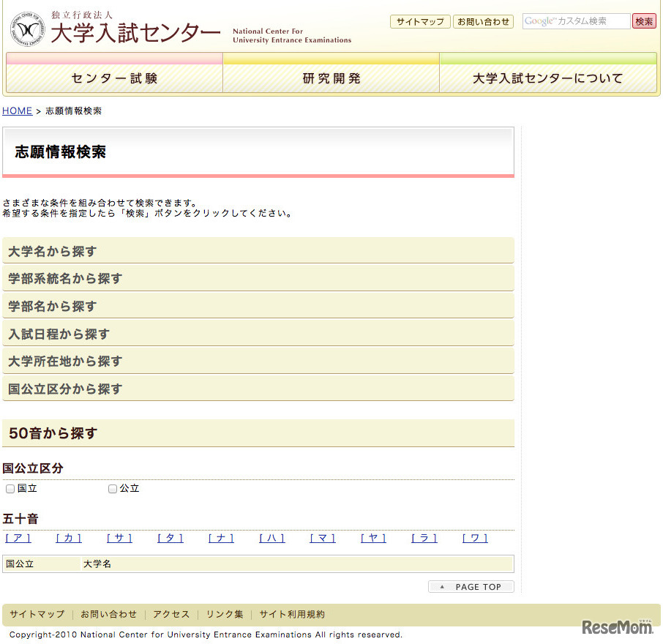Open the サイト利用規約 footer link
Image resolution: width=663 pixels, height=644 pixels.
292,614
